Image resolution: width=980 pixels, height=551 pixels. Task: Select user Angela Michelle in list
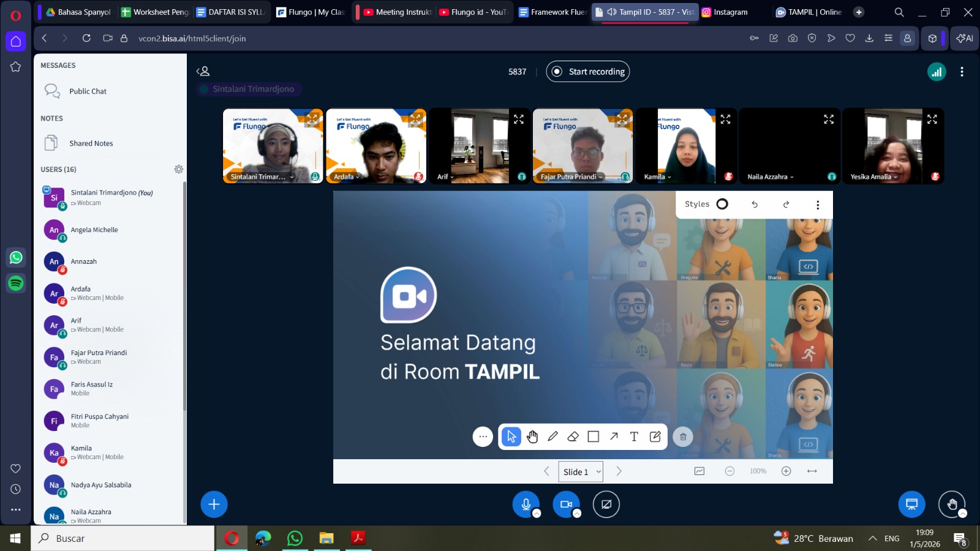(x=110, y=230)
